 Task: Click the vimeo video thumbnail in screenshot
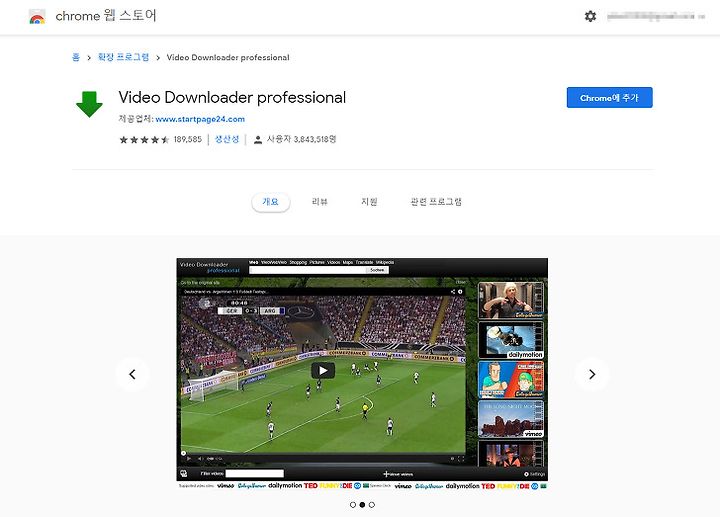pos(511,419)
